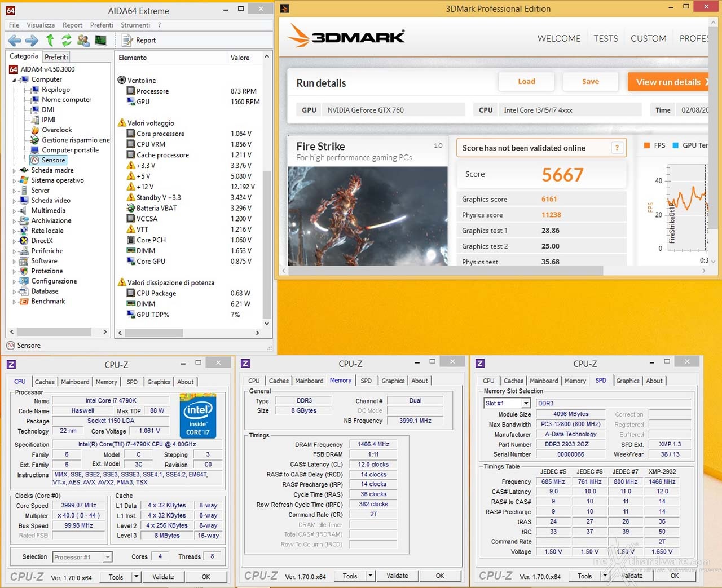Click the AIDA64 green up arrow icon
Viewport: 722px width, 588px height.
point(50,40)
